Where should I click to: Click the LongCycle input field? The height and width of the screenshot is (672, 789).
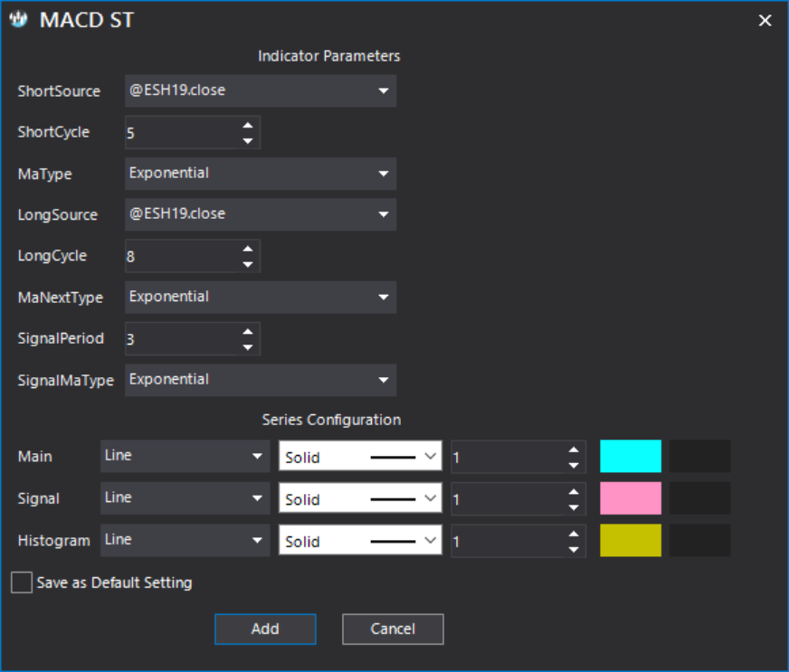(181, 256)
